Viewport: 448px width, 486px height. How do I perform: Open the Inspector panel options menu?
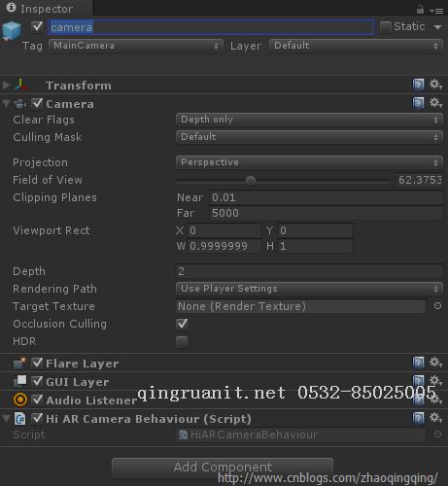click(436, 11)
